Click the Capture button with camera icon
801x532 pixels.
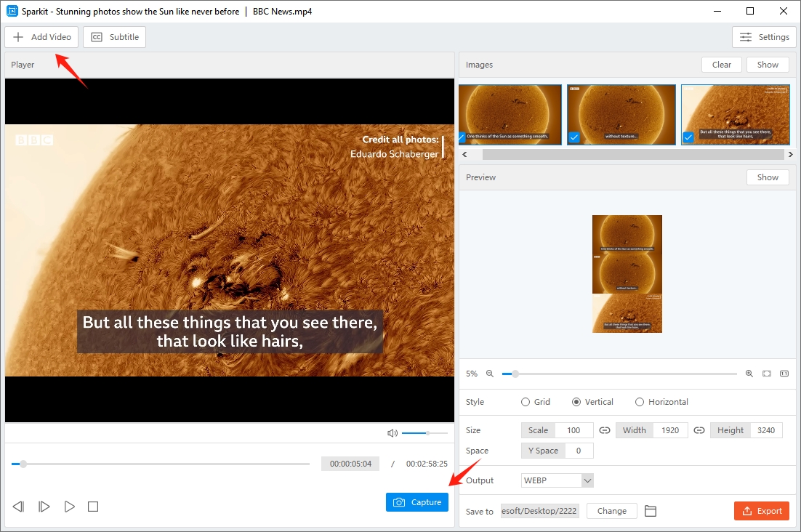click(416, 502)
